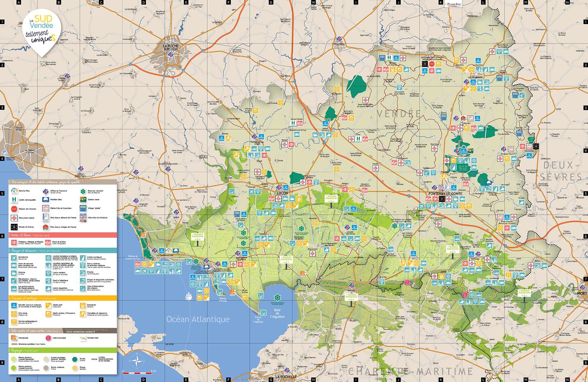588x382 pixels.
Task: Click the FONTENAY-LE-COMTE town label
Action: [x=445, y=194]
